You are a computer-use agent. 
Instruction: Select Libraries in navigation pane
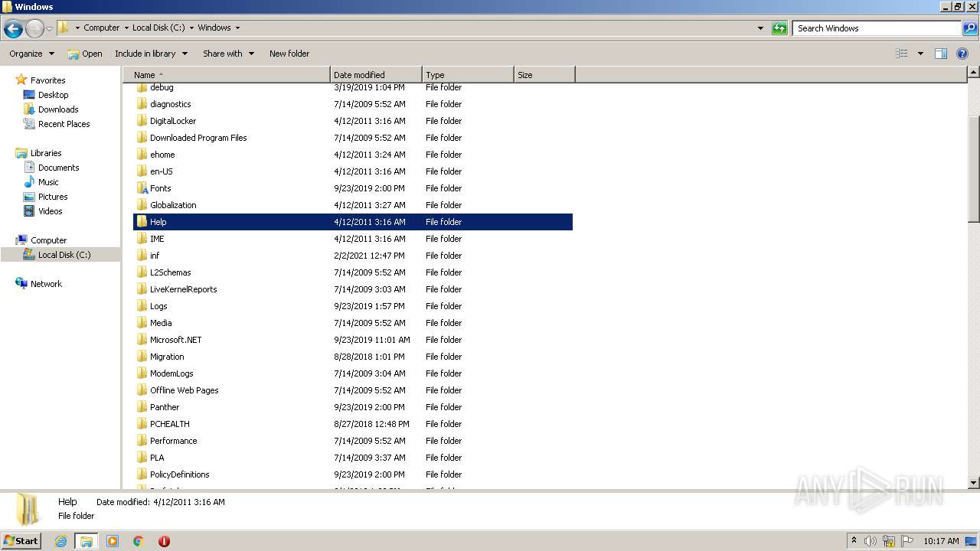[x=46, y=153]
